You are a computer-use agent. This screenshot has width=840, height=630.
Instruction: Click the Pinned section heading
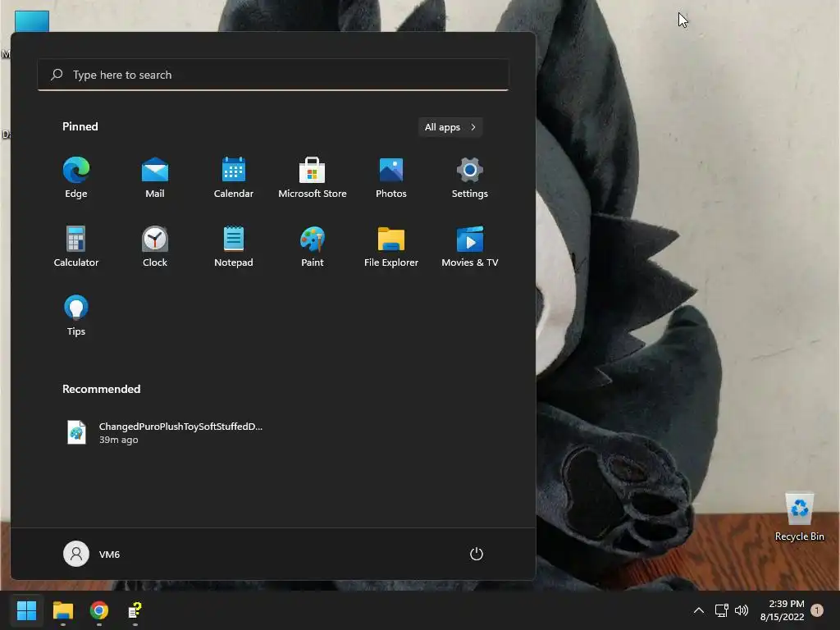(x=80, y=126)
